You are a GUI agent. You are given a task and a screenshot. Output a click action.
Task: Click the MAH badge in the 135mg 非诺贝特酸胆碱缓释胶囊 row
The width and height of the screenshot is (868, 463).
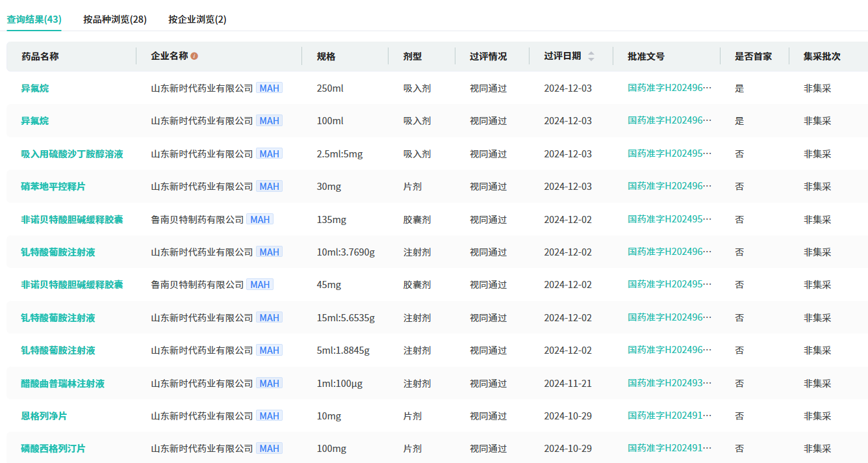(x=260, y=220)
